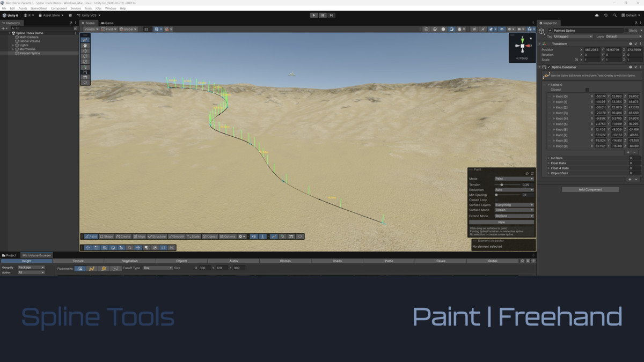Collapse the Transform component
This screenshot has width=644, height=362.
point(540,44)
